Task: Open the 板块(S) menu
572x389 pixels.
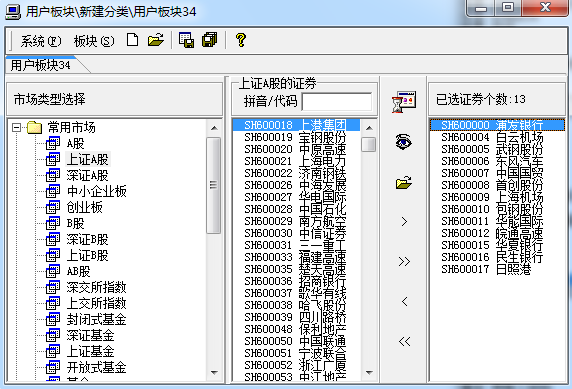Action: point(94,41)
